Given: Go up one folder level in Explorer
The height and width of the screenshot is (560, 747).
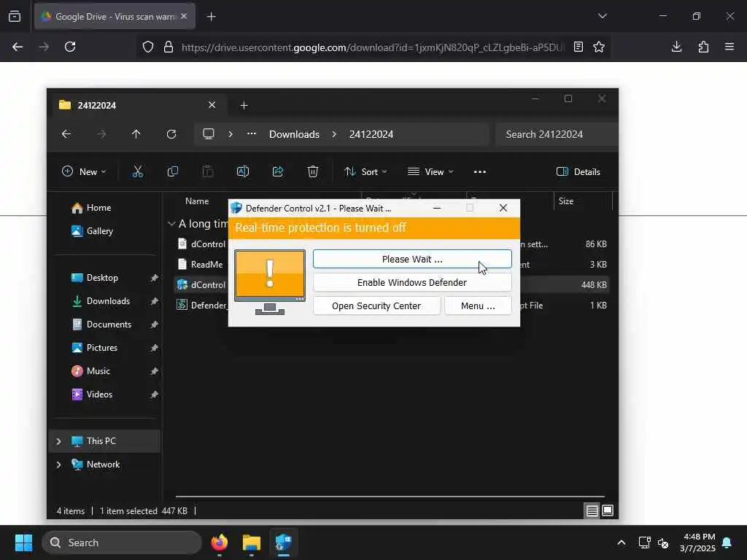Looking at the screenshot, I should (x=136, y=134).
